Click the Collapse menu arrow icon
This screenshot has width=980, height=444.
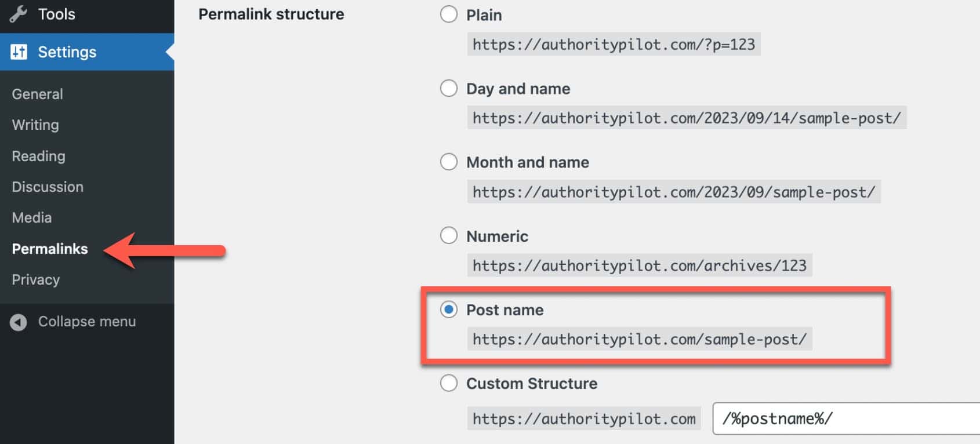click(x=19, y=322)
